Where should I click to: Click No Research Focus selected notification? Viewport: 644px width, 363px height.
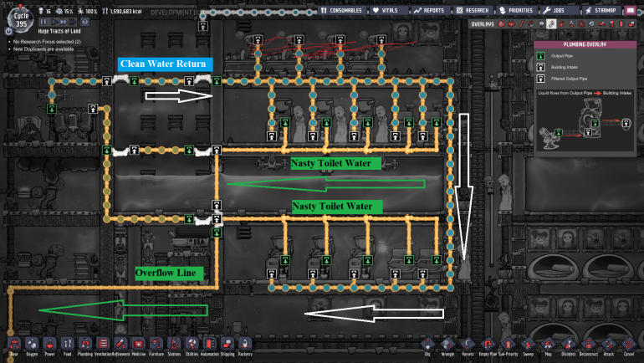click(x=46, y=41)
